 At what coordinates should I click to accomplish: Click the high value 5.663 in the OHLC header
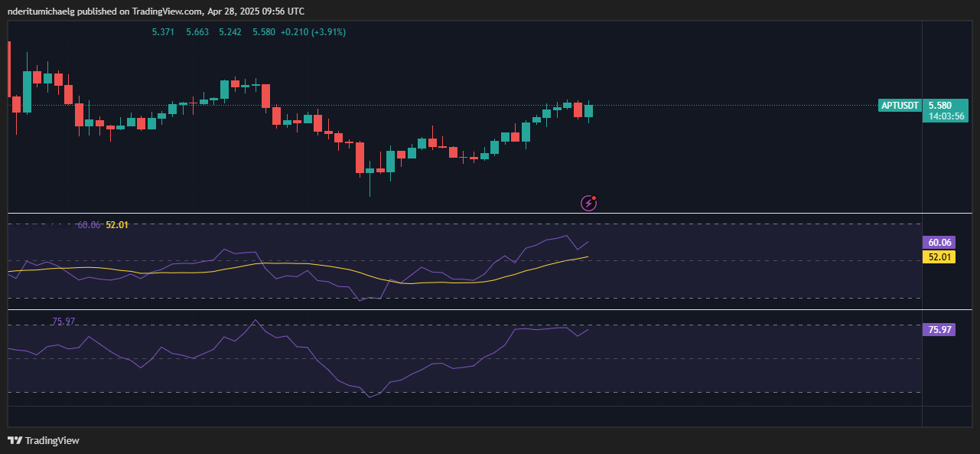tap(197, 32)
